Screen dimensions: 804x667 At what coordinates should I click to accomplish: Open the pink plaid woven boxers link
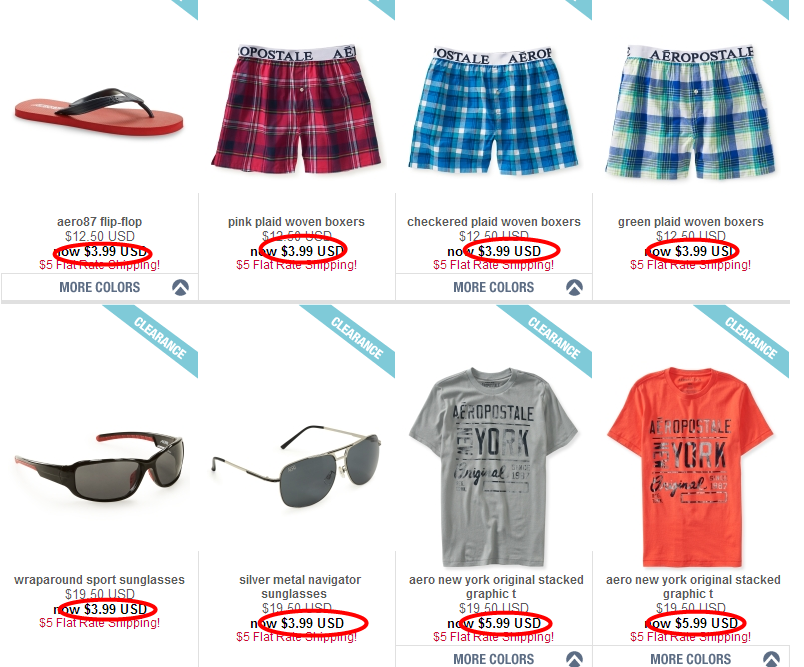(296, 222)
